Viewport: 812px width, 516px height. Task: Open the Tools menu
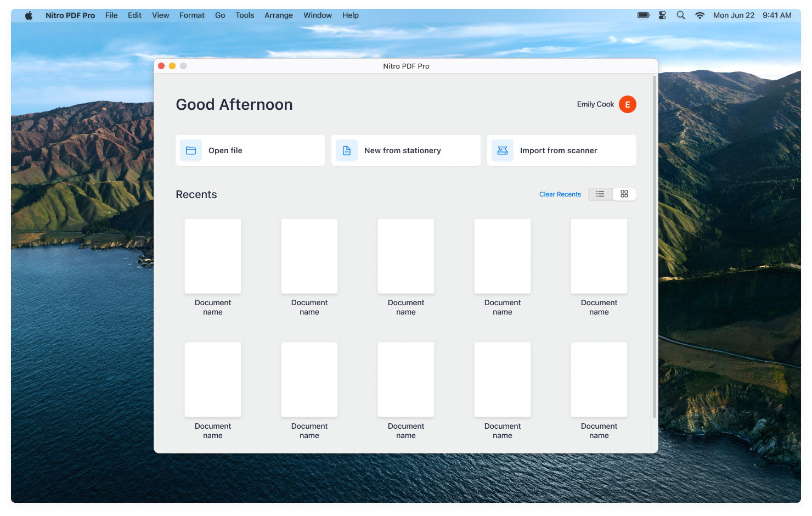(245, 15)
